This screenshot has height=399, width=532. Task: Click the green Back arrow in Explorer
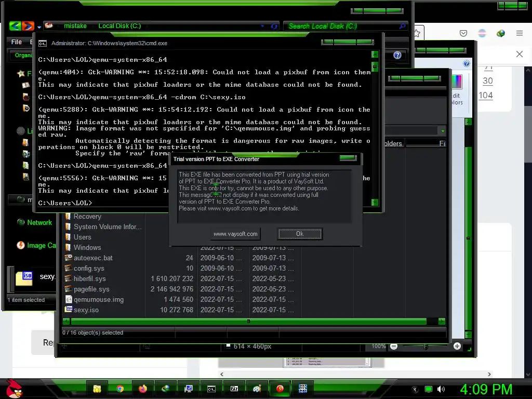point(15,26)
